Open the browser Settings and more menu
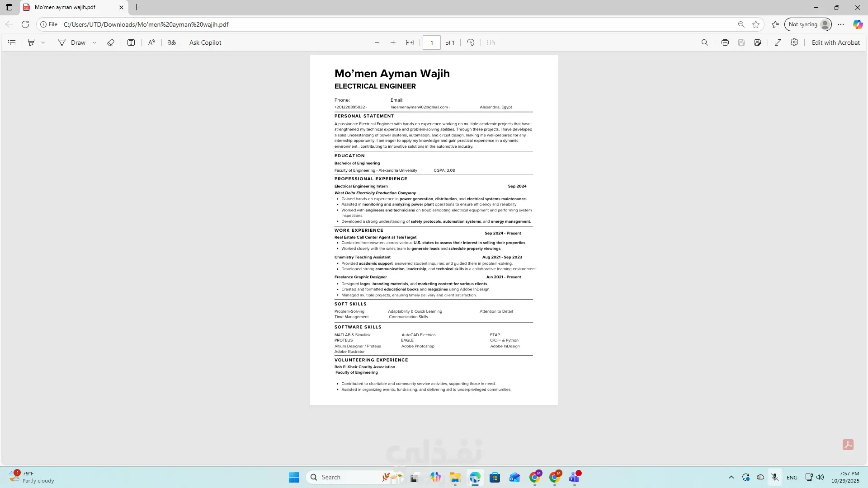This screenshot has height=488, width=868. pos(841,24)
